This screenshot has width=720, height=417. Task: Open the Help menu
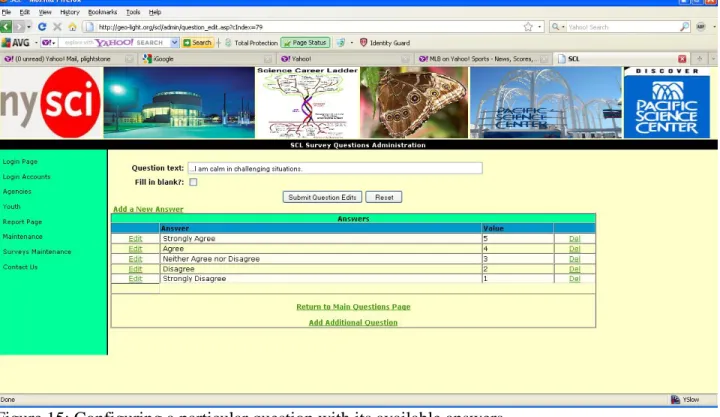[155, 12]
